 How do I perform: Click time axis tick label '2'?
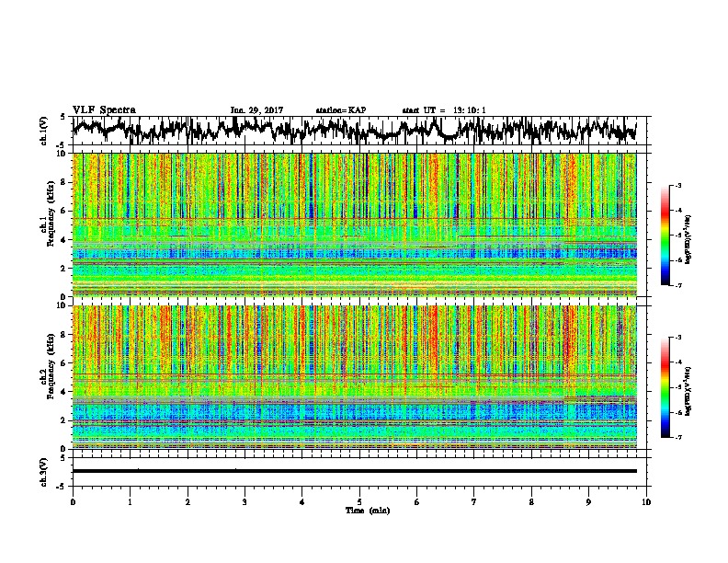tap(188, 502)
